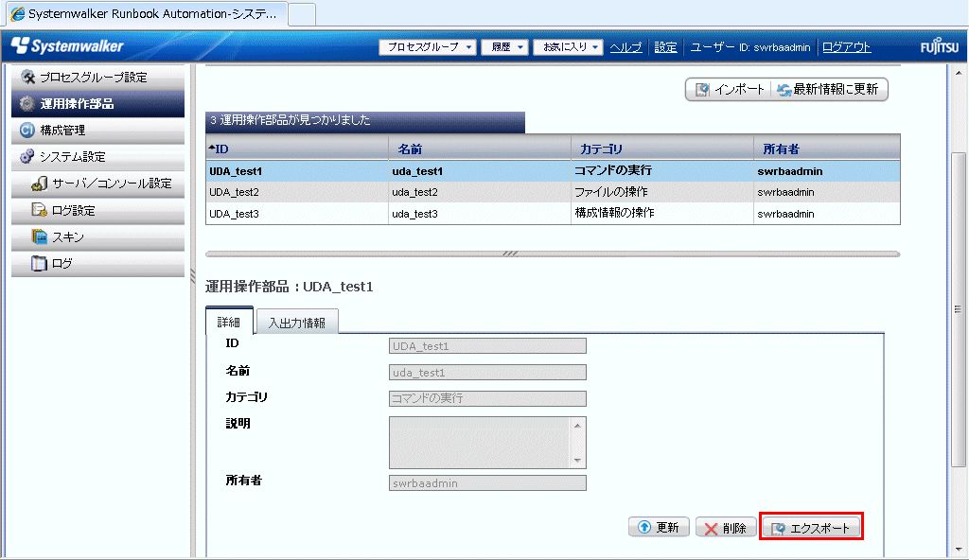Image resolution: width=969 pixels, height=560 pixels.
Task: Click the uda_test2 name cell
Action: coord(480,192)
